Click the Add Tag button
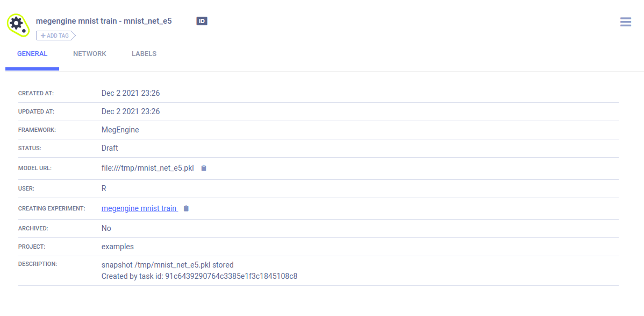The height and width of the screenshot is (316, 644). click(55, 36)
